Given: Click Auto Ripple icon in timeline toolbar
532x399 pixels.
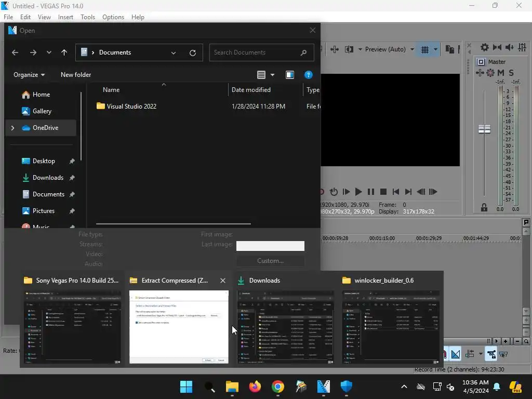Looking at the screenshot, I should [470, 354].
